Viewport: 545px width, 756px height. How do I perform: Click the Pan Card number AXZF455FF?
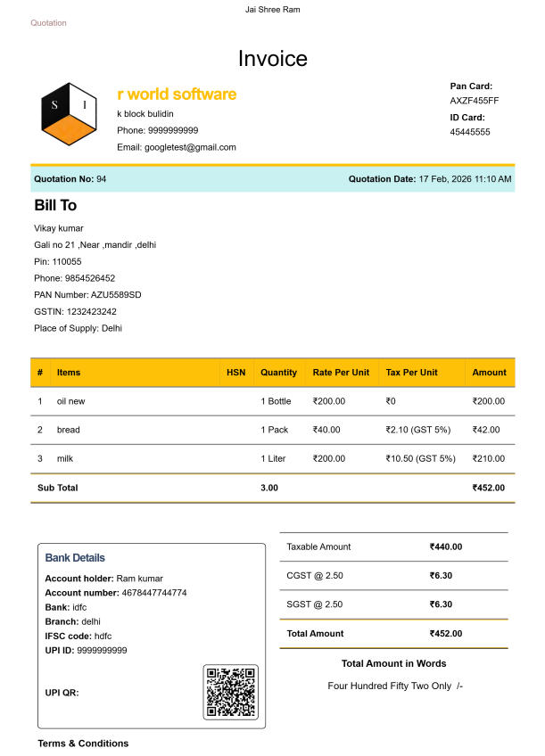click(475, 101)
